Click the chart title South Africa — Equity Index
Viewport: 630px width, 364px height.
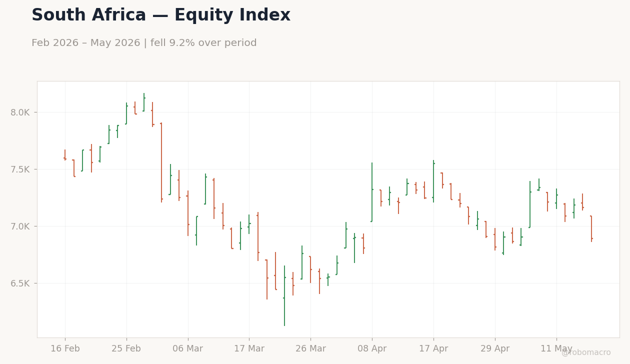[161, 15]
